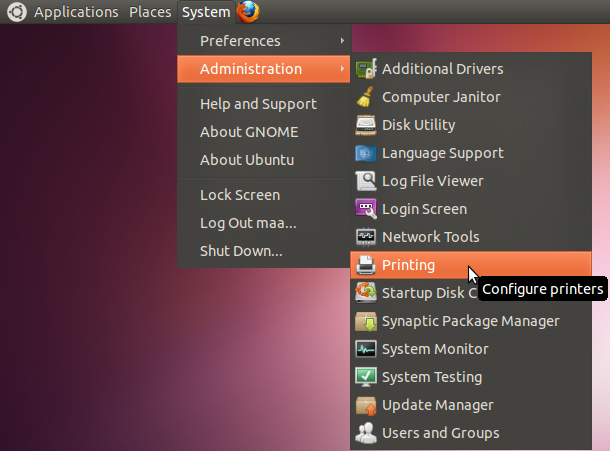Click the Ubuntu logo icon in panel
The image size is (610, 451).
[17, 12]
